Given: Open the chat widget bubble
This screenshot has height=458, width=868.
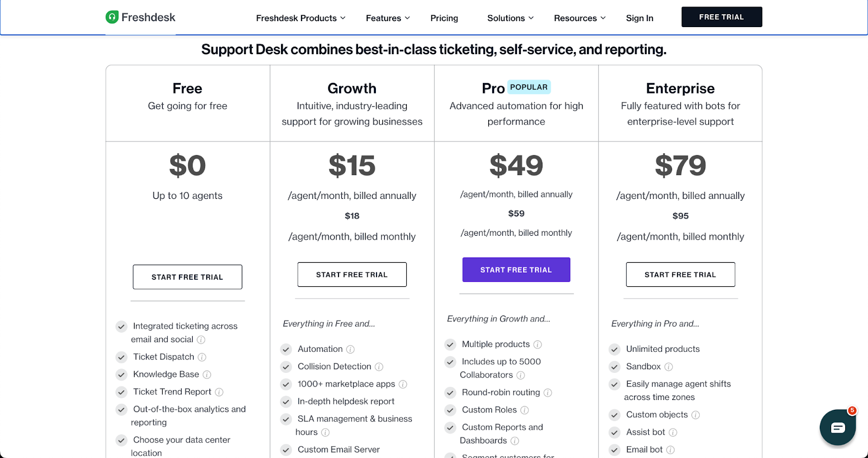Looking at the screenshot, I should [837, 428].
